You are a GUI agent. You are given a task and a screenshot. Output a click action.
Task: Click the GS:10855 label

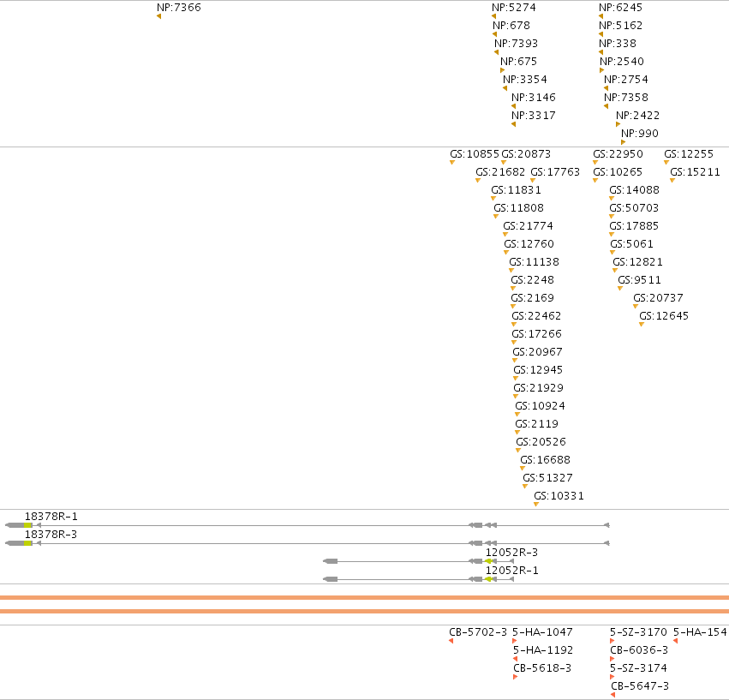point(475,154)
